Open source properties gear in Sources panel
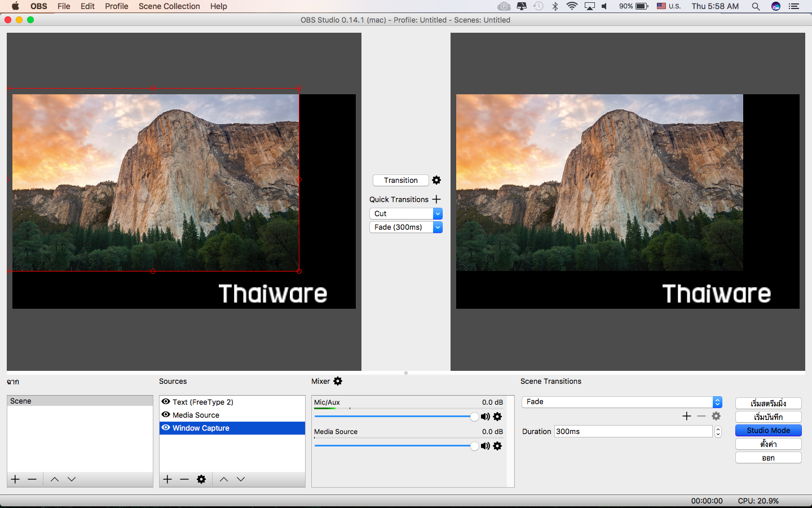The image size is (812, 508). pos(201,479)
